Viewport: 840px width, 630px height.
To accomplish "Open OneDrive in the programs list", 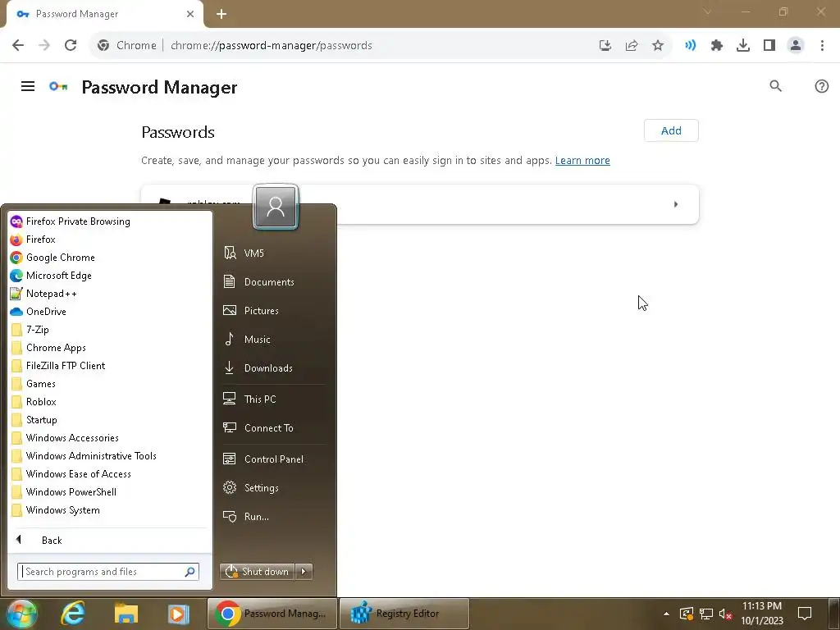I will coord(38,312).
